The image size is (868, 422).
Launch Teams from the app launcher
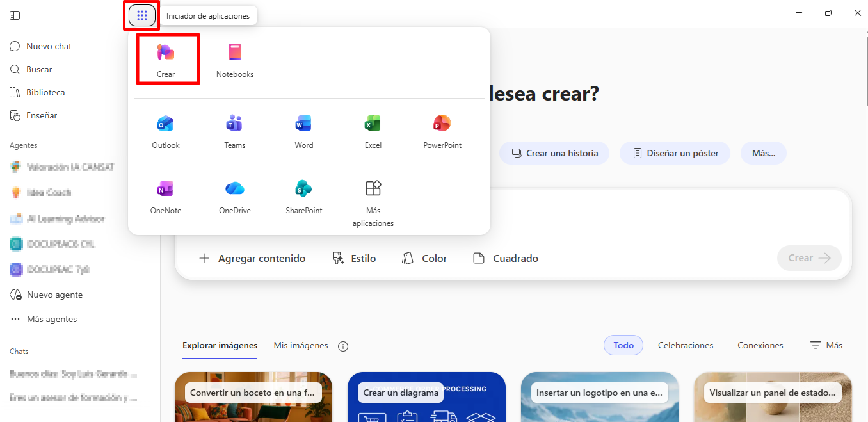tap(235, 132)
